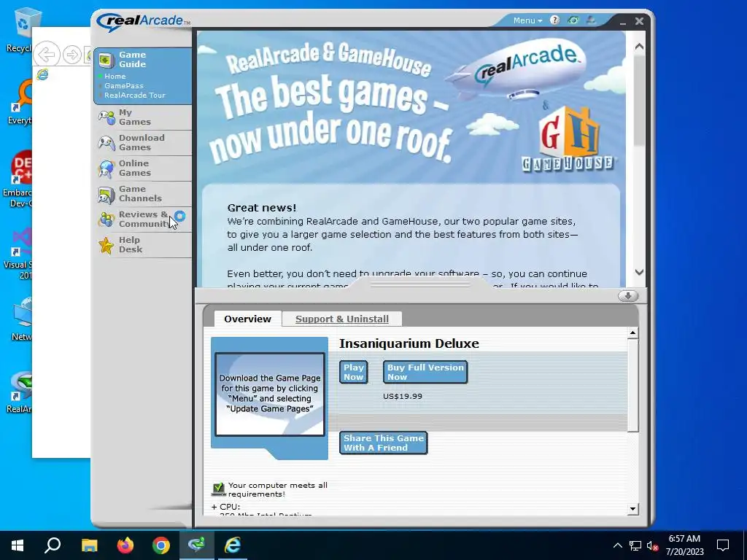Open the Game Guide section
747x560 pixels.
coord(132,60)
